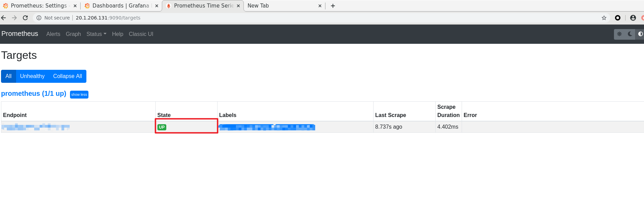Viewport: 644px width, 207px height.
Task: Bookmark this page with the star icon
Action: pyautogui.click(x=604, y=18)
